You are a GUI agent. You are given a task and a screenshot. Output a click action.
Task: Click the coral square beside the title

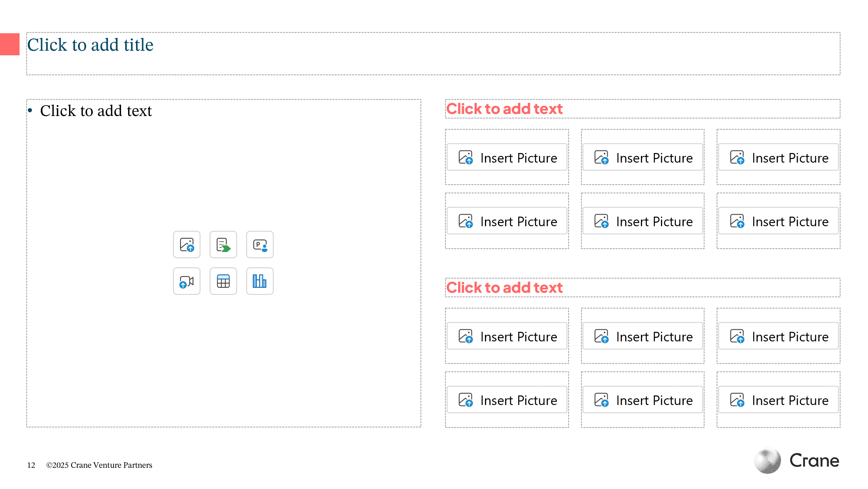[10, 44]
